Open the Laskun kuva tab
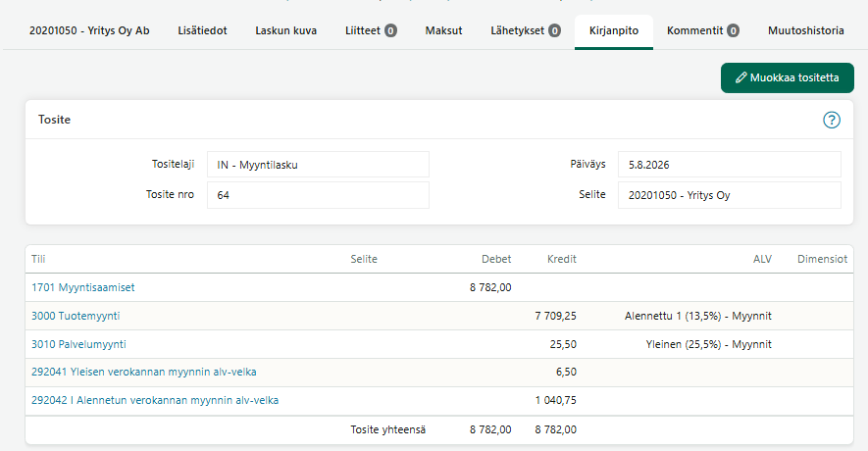 point(285,31)
